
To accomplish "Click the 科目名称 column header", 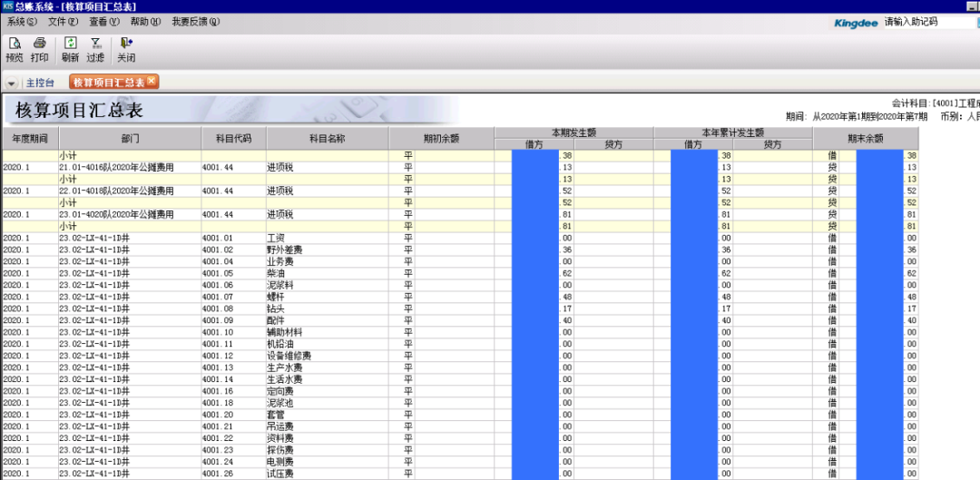I will click(x=328, y=138).
